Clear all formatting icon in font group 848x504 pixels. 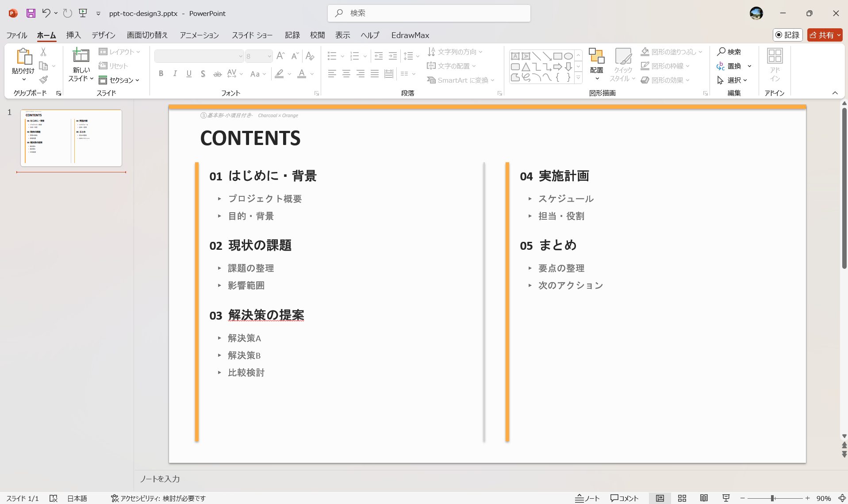tap(310, 56)
